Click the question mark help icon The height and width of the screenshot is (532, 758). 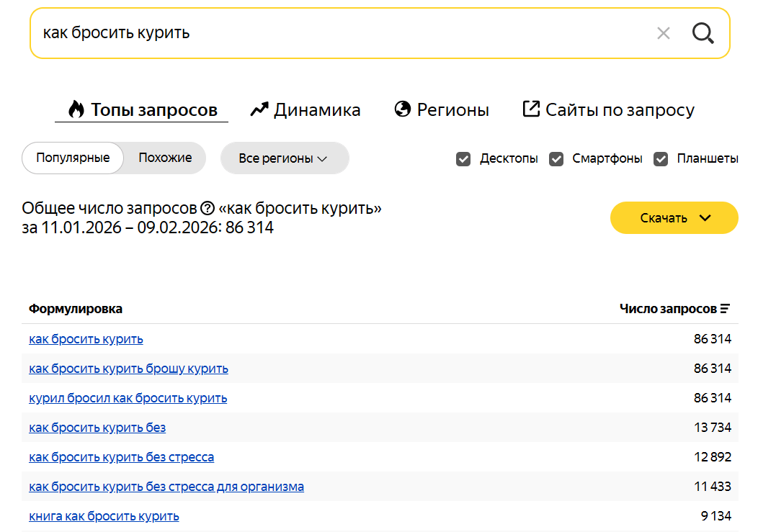208,209
